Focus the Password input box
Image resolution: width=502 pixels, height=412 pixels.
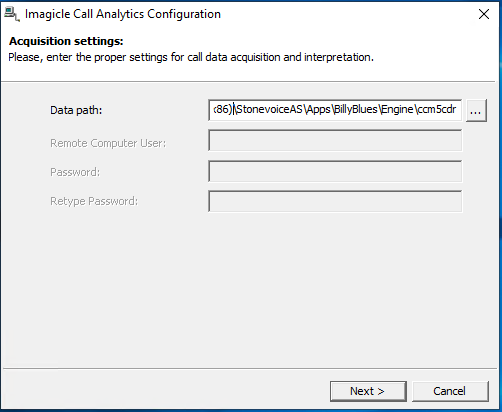[335, 171]
